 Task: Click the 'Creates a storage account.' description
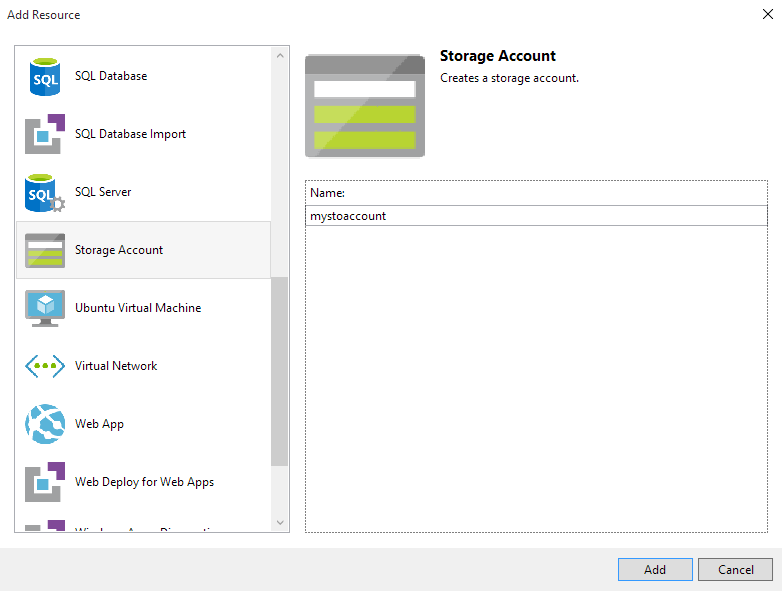pos(509,78)
